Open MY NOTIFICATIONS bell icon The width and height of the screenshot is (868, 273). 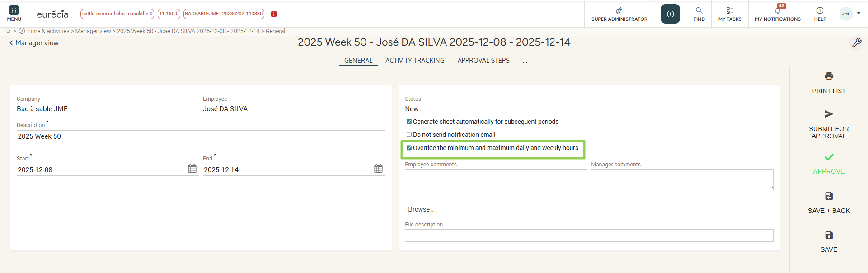click(x=778, y=11)
